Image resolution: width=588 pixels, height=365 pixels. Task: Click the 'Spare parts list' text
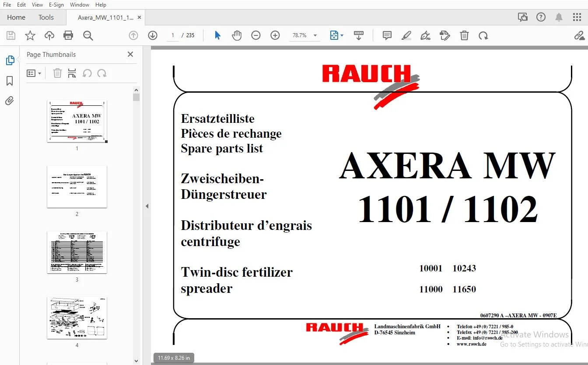click(222, 149)
